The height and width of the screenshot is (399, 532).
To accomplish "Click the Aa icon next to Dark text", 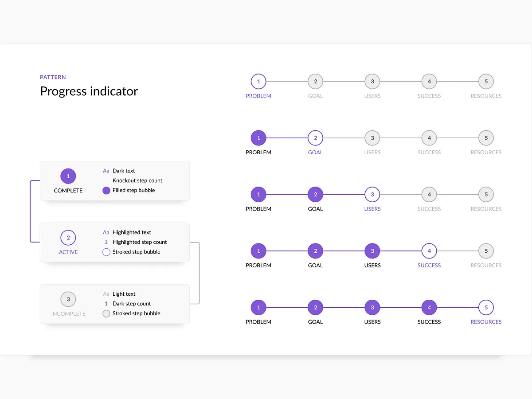I will [106, 170].
